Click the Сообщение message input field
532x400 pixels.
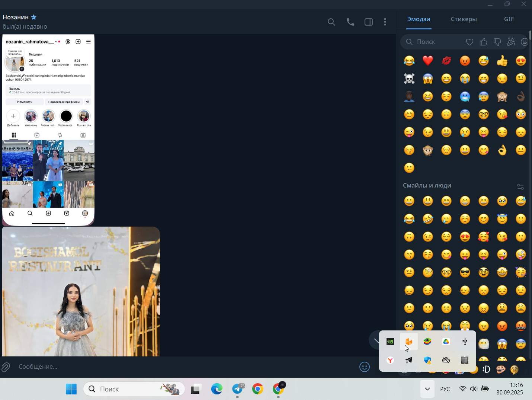(186, 367)
